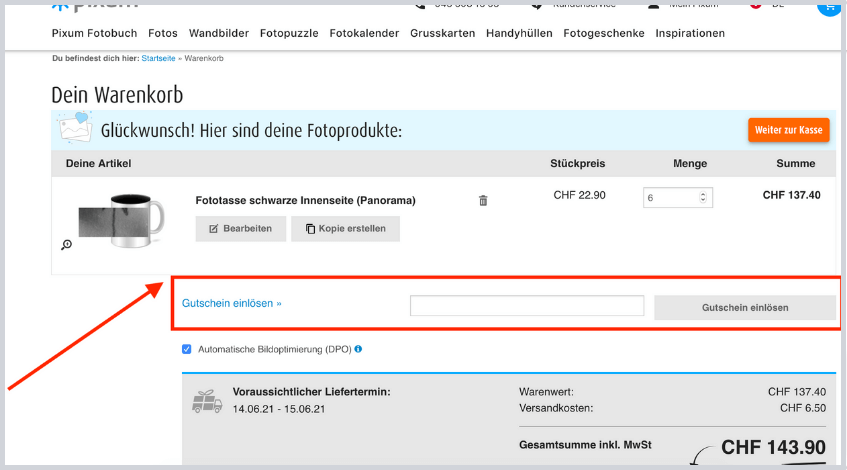Go to Weiter zur Kasse
This screenshot has width=847, height=470.
(789, 130)
